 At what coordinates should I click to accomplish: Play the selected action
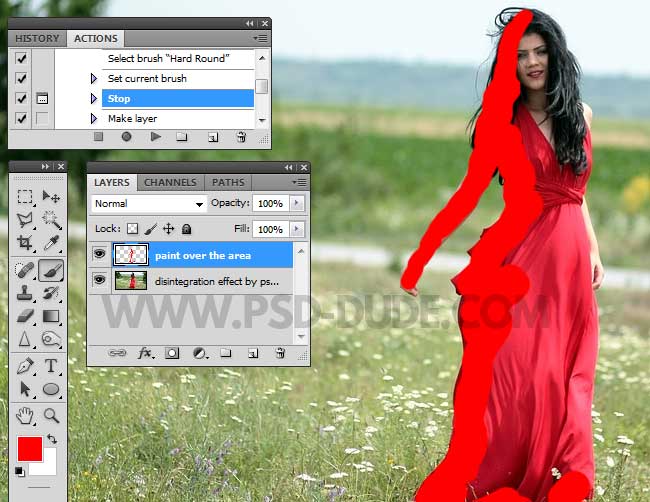click(x=156, y=136)
